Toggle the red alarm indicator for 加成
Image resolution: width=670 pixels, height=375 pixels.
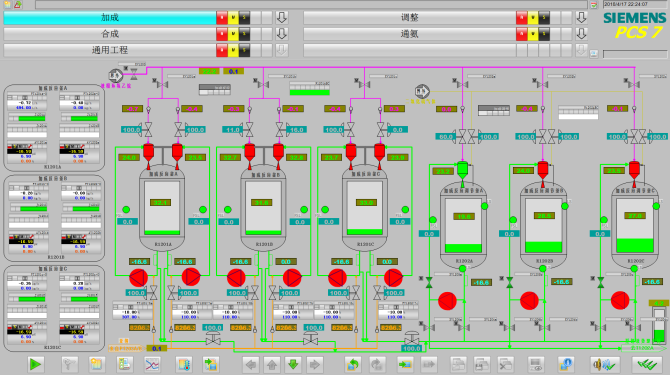[222, 18]
